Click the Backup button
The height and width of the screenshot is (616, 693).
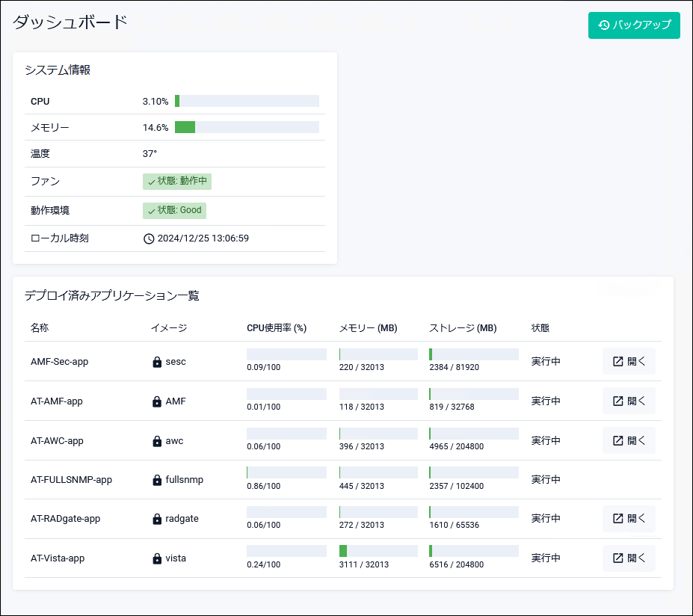pos(634,25)
